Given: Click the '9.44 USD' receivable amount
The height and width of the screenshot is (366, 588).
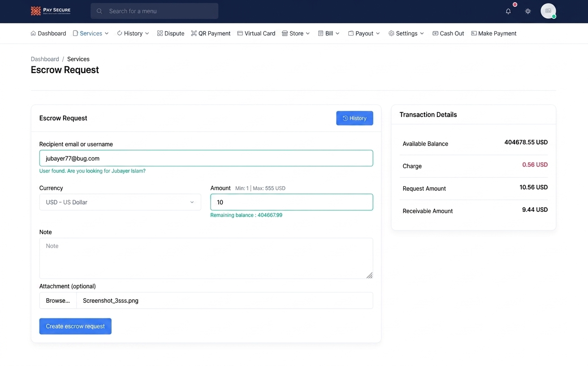Looking at the screenshot, I should tap(535, 209).
